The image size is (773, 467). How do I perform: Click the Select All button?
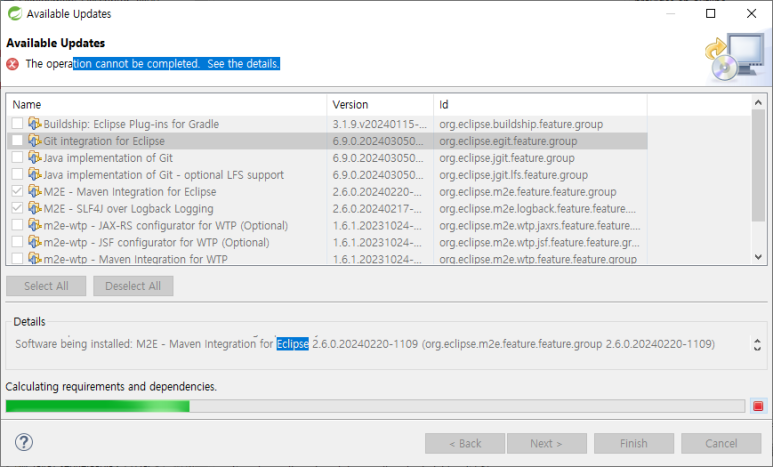(46, 286)
